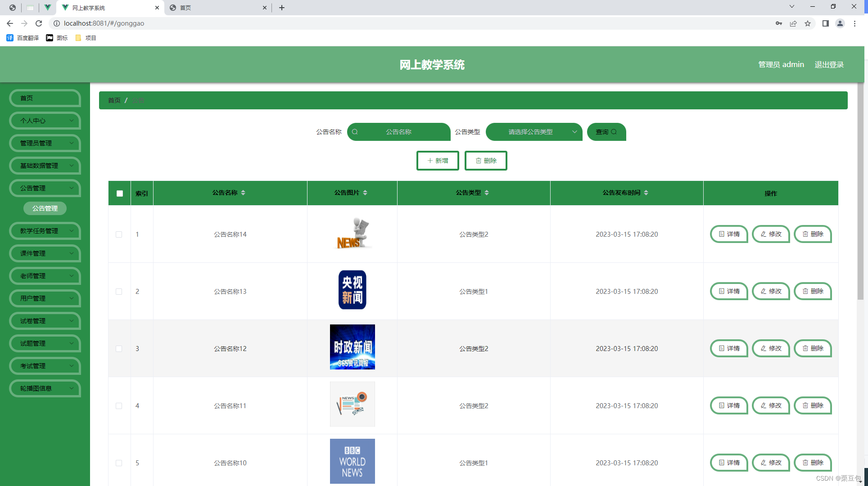Open the 百度翻译 bookmark
This screenshot has width=868, height=486.
(x=23, y=38)
